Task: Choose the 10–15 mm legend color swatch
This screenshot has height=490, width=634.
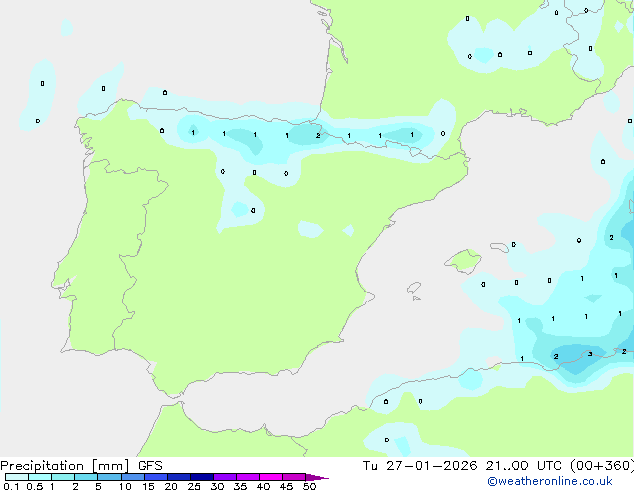Action: point(132,477)
